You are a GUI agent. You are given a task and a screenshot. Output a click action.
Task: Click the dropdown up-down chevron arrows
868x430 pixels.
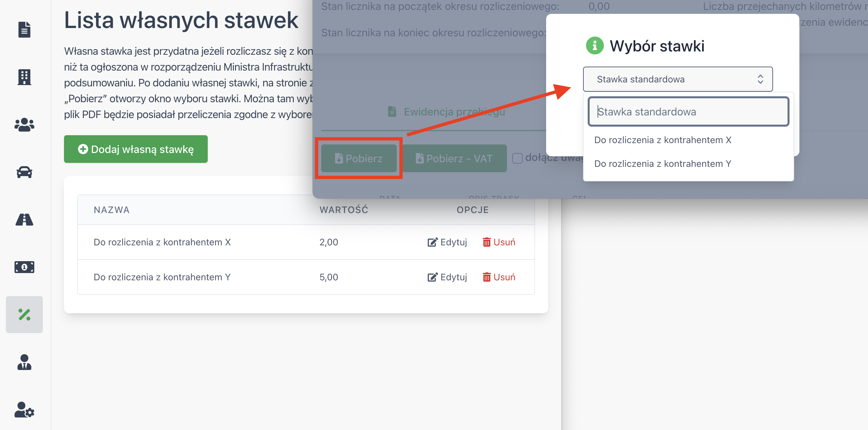(760, 79)
